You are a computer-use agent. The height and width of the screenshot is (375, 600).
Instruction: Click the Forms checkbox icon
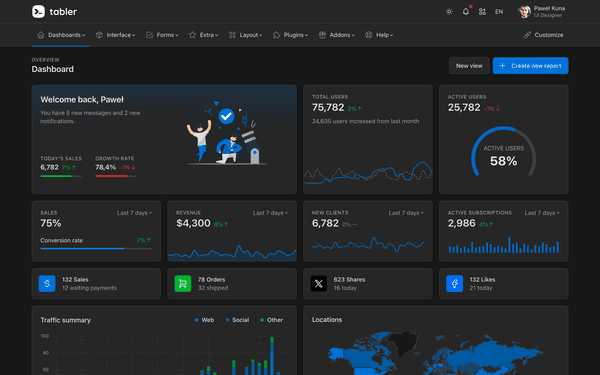[149, 35]
